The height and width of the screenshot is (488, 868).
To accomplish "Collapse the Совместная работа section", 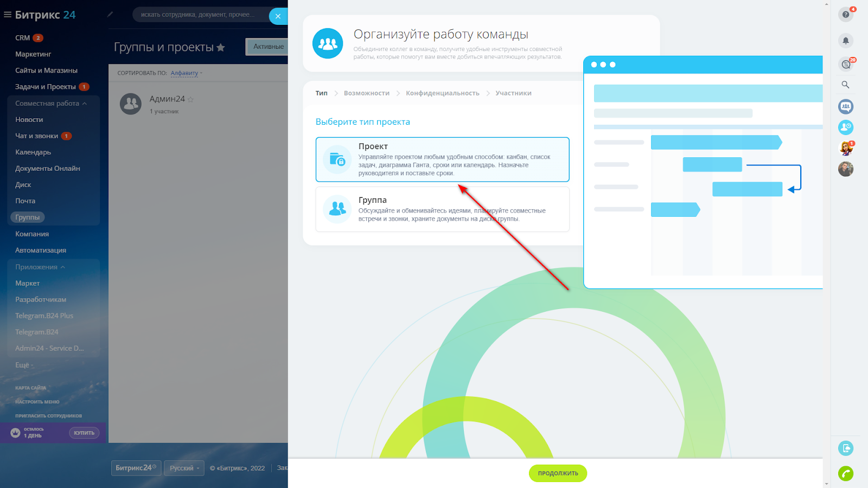I will [52, 104].
